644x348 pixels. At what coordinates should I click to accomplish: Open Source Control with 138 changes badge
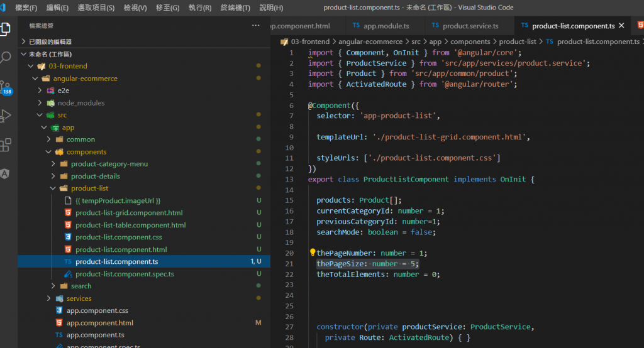tap(6, 87)
